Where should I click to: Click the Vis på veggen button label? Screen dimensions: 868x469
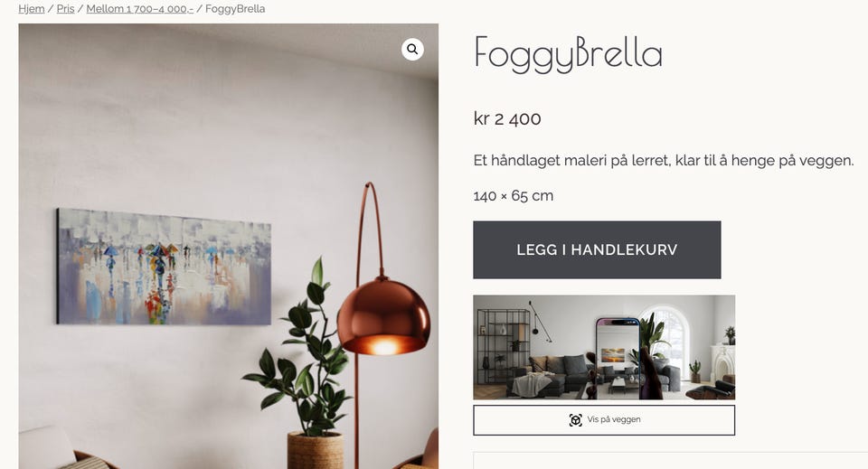click(614, 420)
